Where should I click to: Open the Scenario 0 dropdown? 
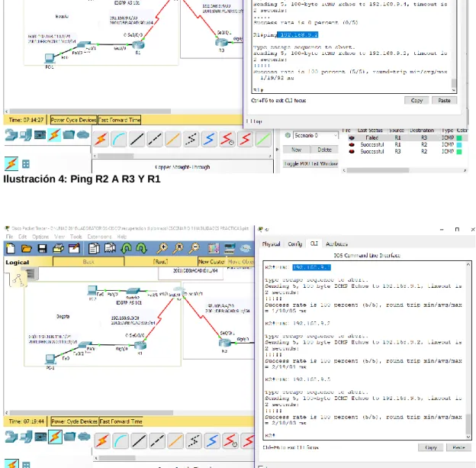(315, 136)
